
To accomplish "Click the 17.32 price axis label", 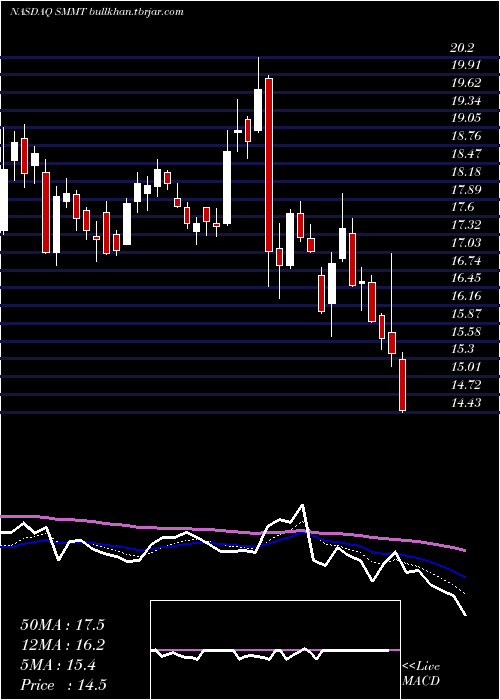I will pyautogui.click(x=466, y=225).
